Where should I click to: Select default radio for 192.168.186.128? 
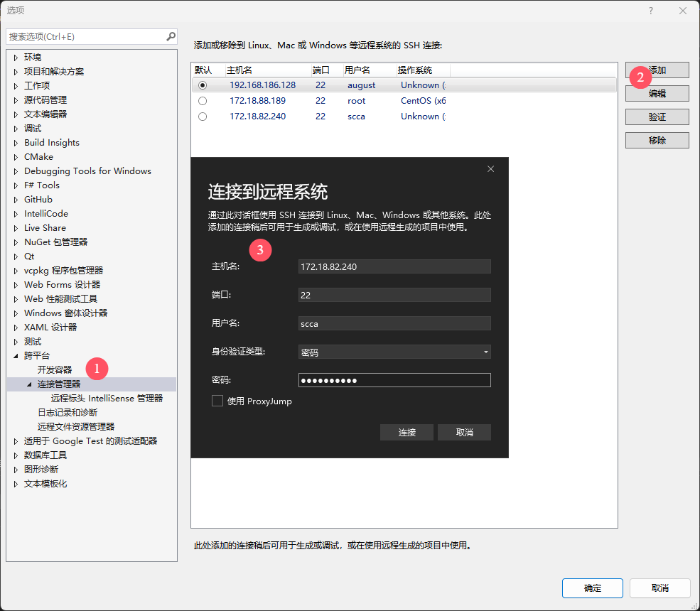click(203, 85)
